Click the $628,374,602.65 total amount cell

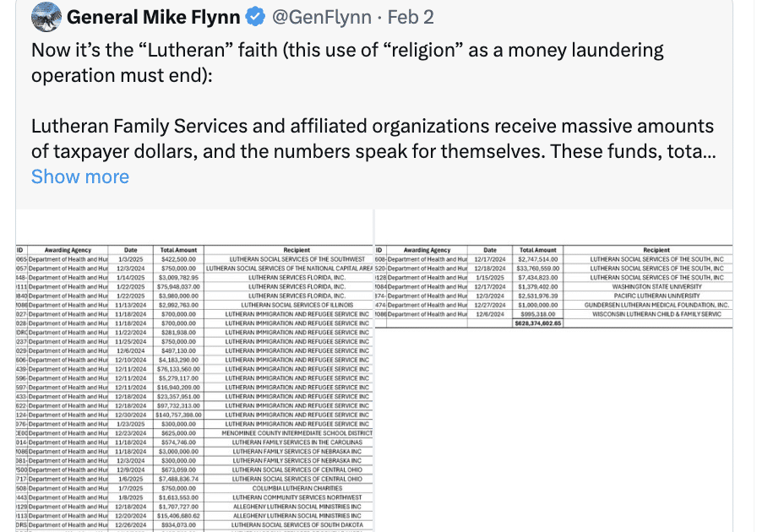click(538, 323)
